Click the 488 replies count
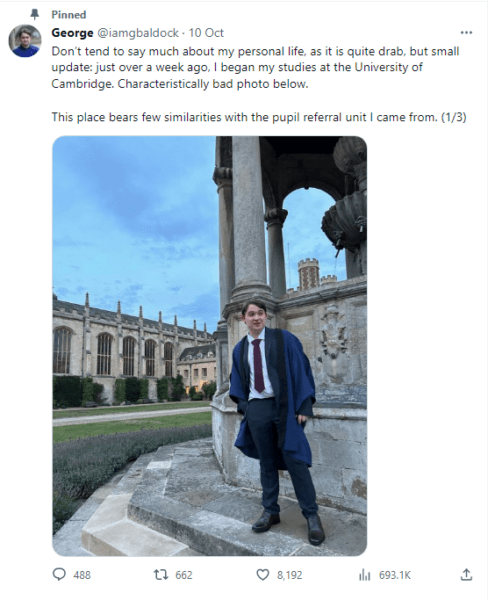Viewport: 488px width, 600px height. pyautogui.click(x=82, y=575)
